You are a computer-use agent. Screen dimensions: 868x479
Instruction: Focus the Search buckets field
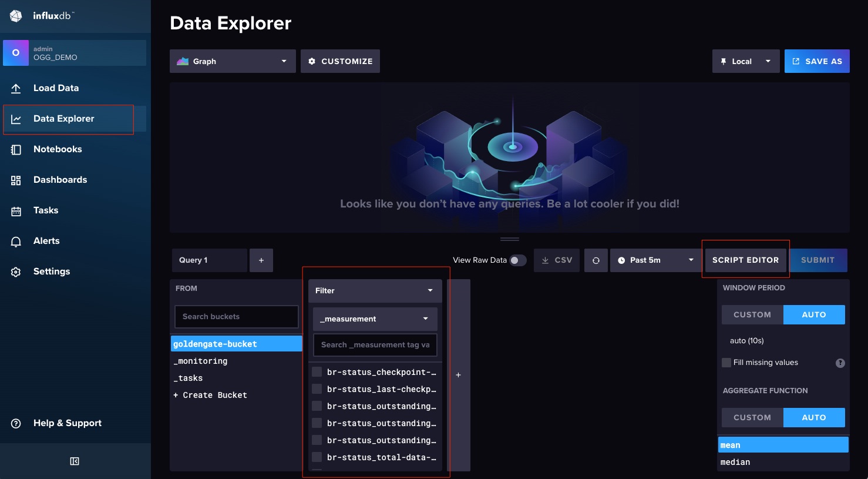point(236,317)
